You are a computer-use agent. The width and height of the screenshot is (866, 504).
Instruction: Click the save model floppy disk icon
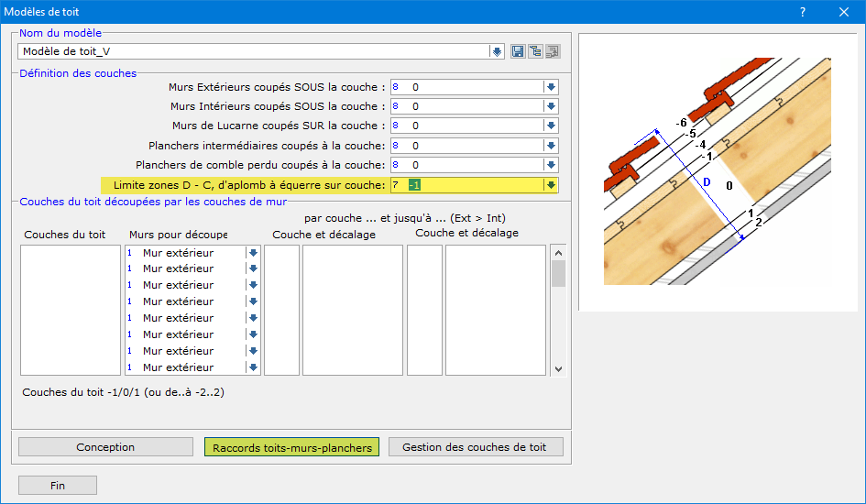point(518,51)
